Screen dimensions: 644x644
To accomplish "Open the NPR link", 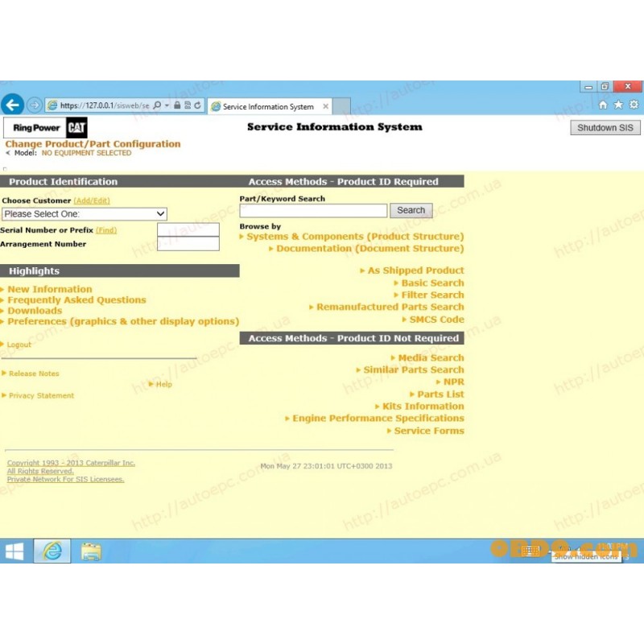I will click(x=453, y=382).
